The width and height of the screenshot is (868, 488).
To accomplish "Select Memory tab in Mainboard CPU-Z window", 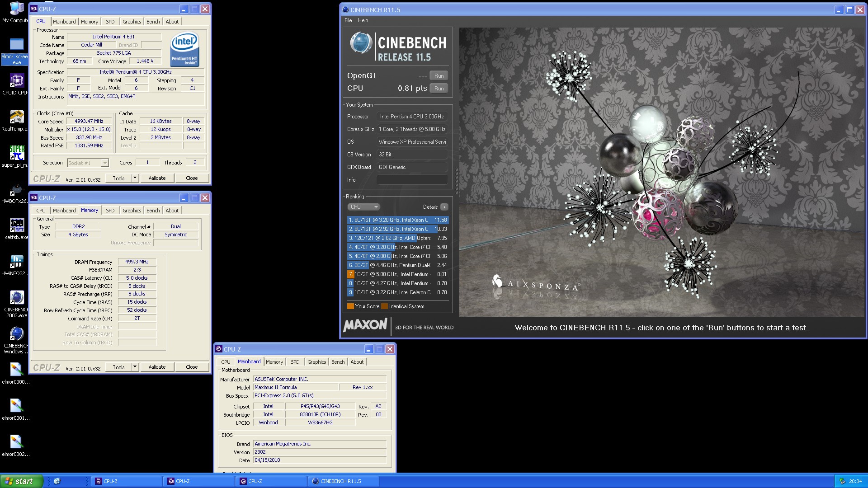I will tap(274, 362).
